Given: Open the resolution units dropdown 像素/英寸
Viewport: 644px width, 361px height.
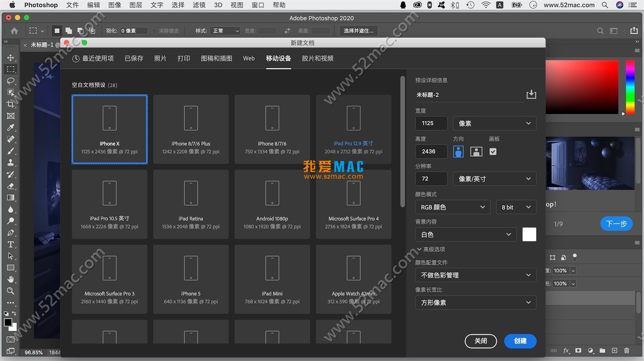Looking at the screenshot, I should point(494,179).
